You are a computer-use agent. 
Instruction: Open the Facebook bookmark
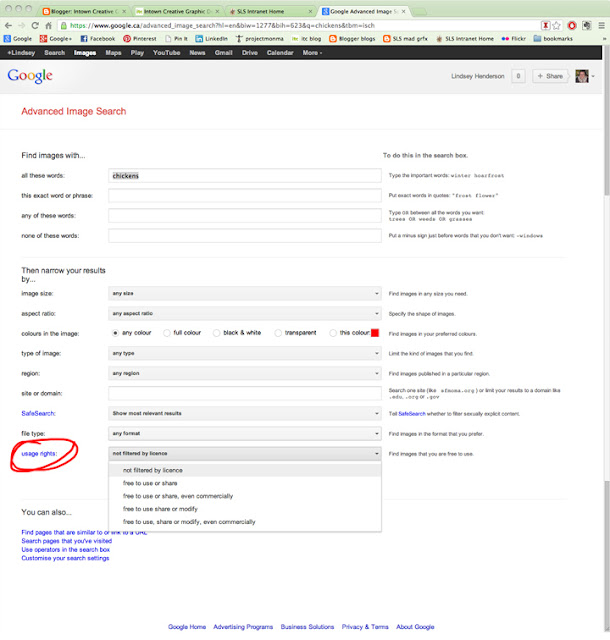click(x=98, y=39)
